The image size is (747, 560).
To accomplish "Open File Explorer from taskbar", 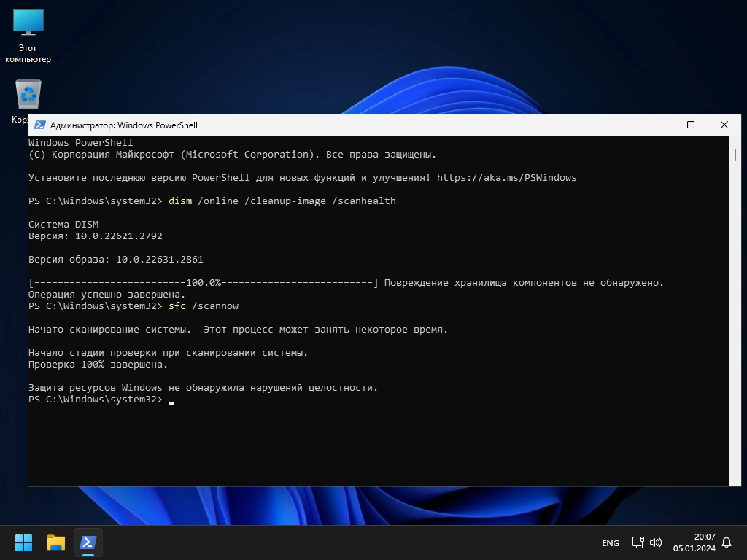I will pyautogui.click(x=55, y=542).
